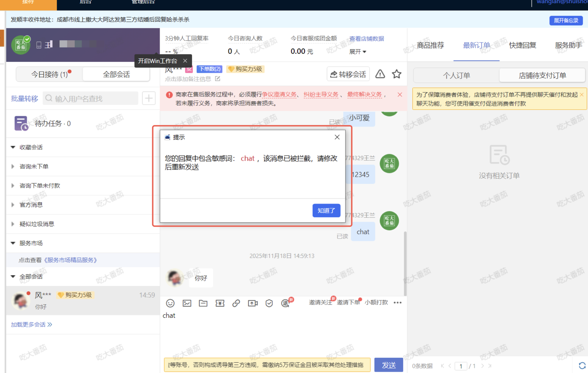The width and height of the screenshot is (588, 373).
Task: Expand the 咨询下单未付款 group
Action: click(13, 186)
